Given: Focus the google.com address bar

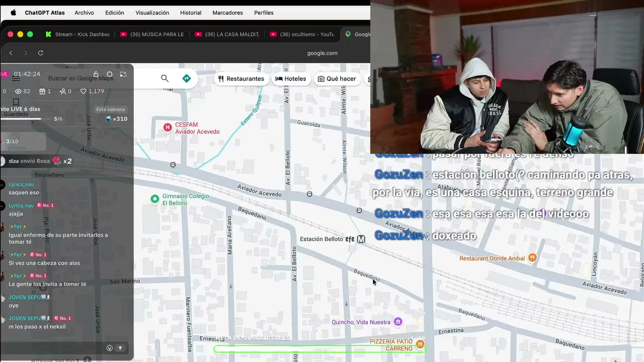Looking at the screenshot, I should point(322,53).
